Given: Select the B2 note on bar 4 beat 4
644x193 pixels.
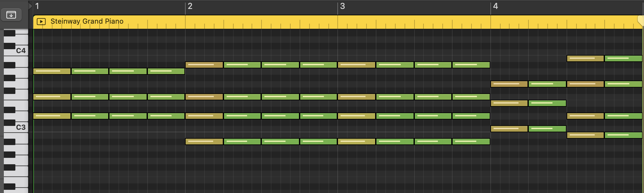Looking at the screenshot, I should [x=624, y=135].
